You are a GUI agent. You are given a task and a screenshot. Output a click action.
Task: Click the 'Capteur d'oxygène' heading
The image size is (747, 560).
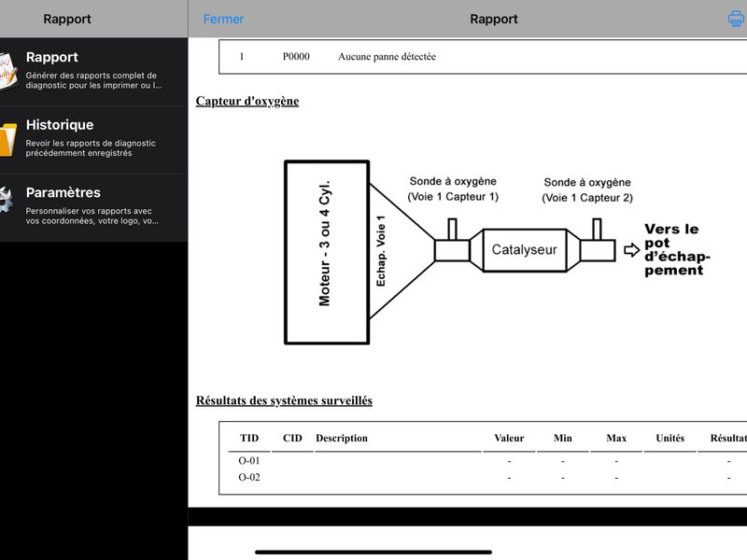(247, 101)
